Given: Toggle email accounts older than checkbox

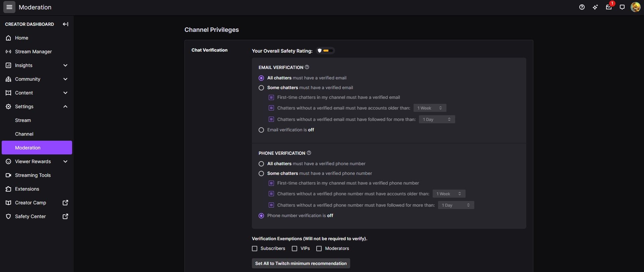Looking at the screenshot, I should [x=271, y=108].
